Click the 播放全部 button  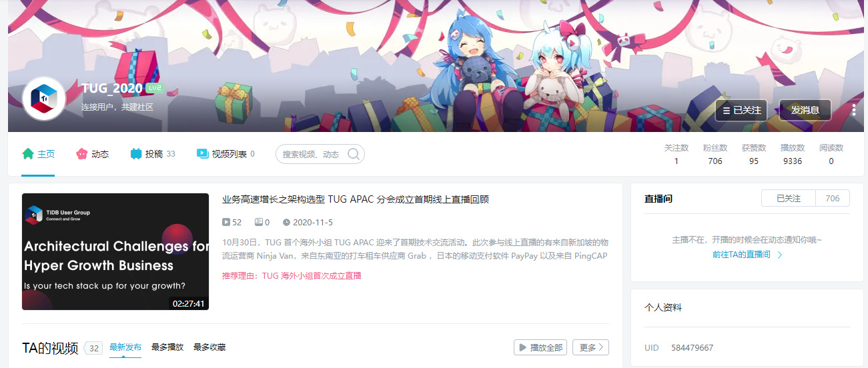[540, 347]
